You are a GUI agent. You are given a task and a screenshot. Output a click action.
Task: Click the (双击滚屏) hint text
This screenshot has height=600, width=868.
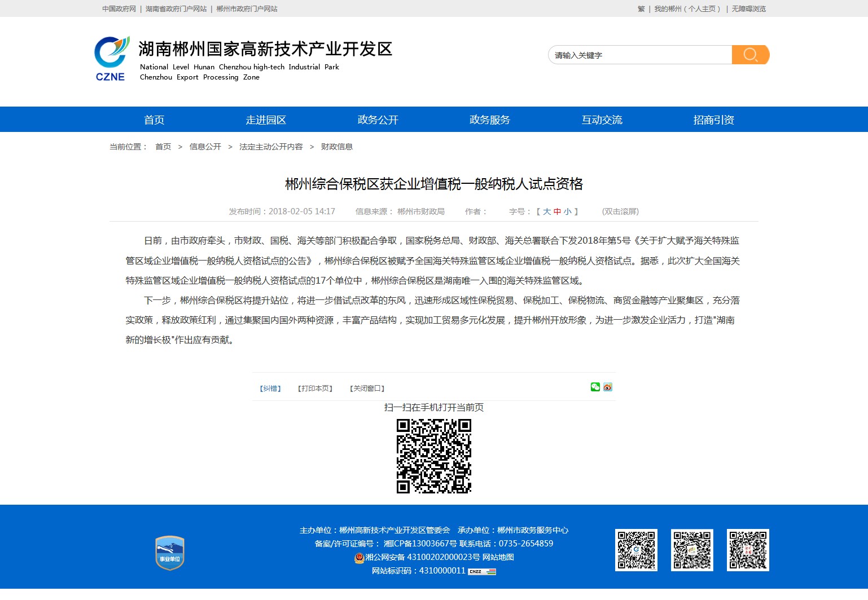click(x=620, y=211)
